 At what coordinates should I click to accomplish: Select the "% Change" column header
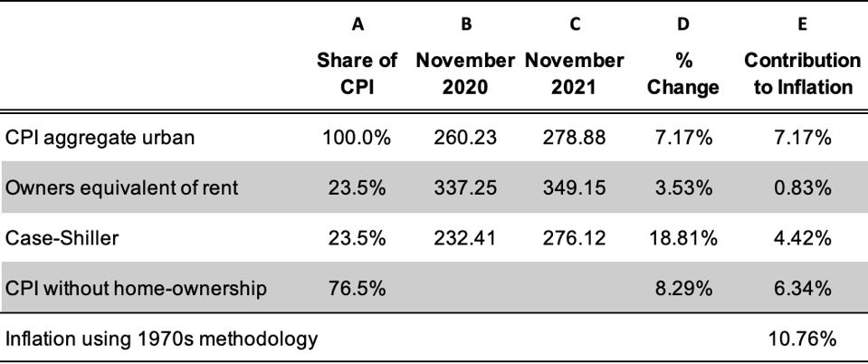point(683,74)
